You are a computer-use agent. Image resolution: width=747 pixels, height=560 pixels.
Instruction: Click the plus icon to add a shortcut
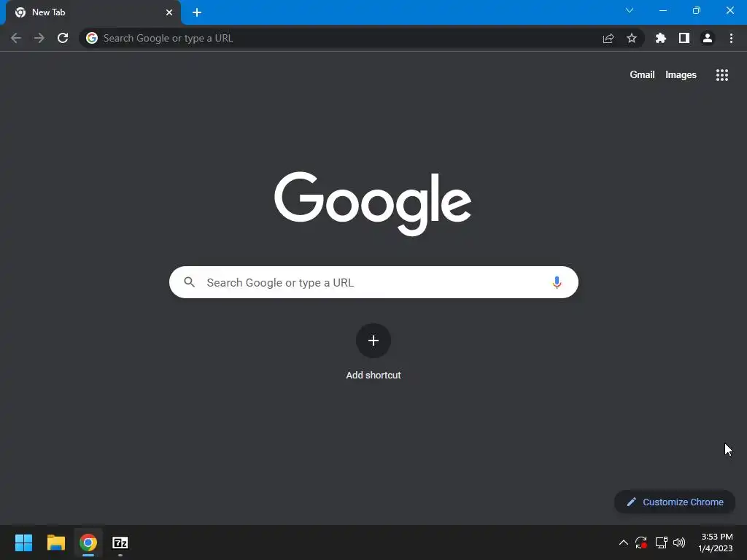coord(373,341)
